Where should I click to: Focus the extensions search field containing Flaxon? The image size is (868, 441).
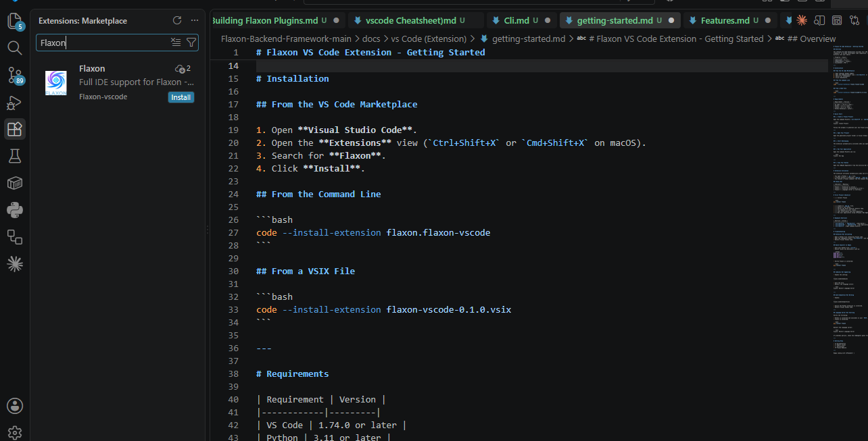(103, 43)
